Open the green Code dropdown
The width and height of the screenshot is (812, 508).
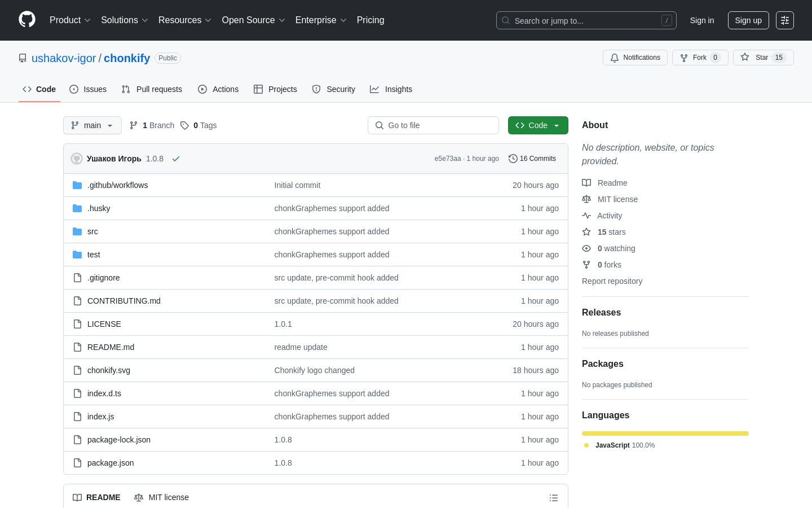click(x=538, y=125)
